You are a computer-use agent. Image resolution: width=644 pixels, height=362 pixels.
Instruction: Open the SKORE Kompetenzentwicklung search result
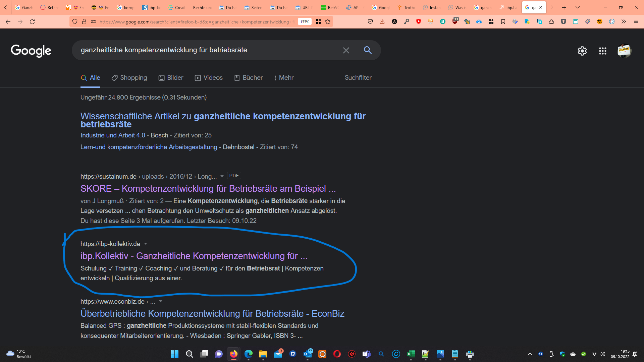pyautogui.click(x=208, y=188)
